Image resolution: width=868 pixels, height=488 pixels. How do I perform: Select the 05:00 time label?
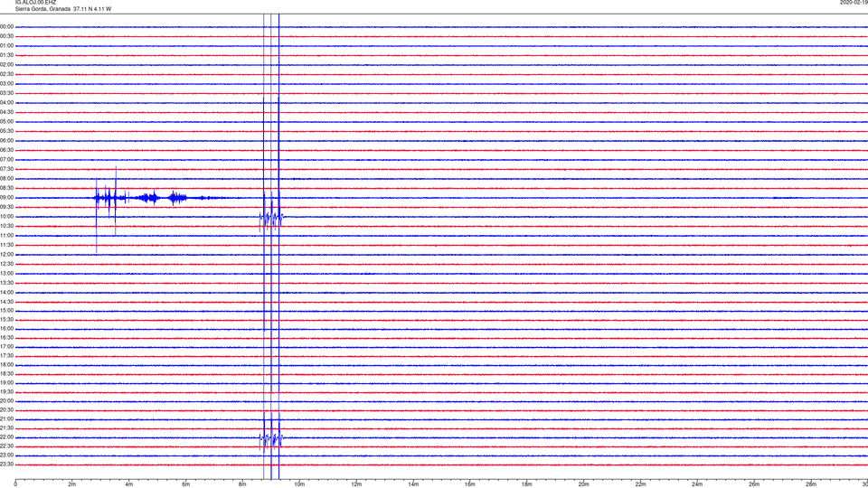[6, 122]
